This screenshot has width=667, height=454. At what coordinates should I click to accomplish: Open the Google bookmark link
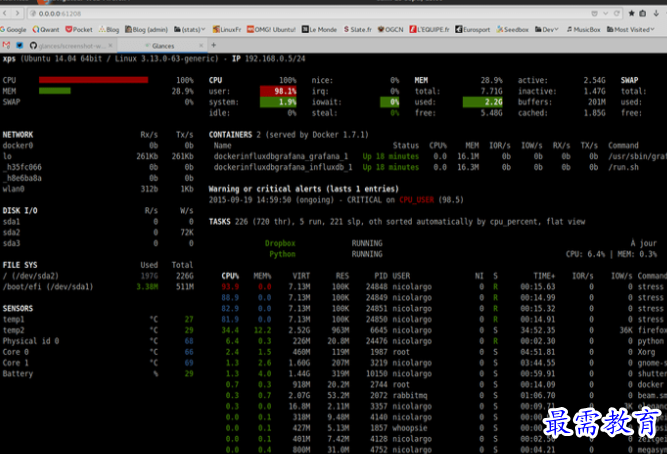point(16,30)
